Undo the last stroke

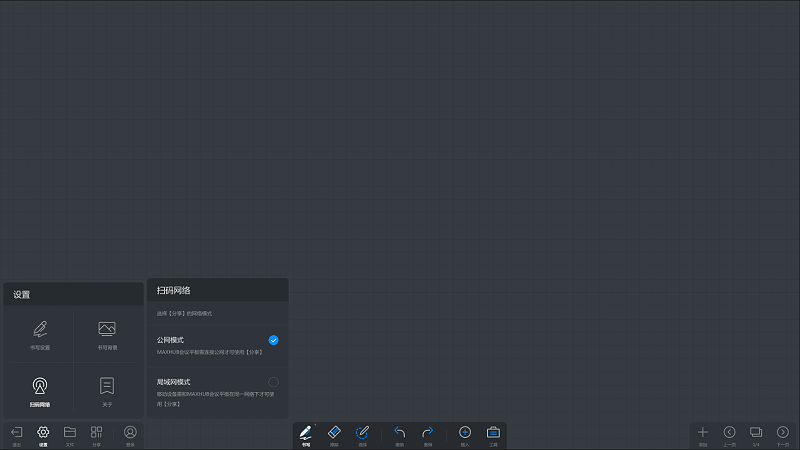(399, 434)
